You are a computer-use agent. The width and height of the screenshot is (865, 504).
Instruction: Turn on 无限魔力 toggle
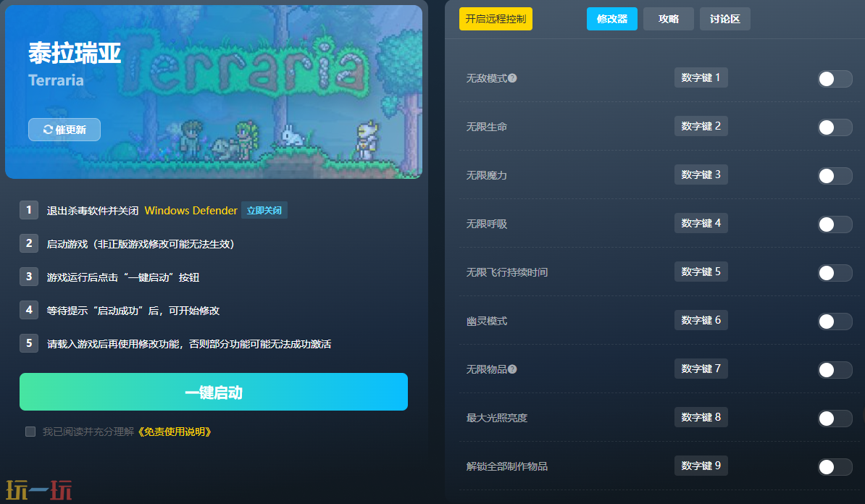click(835, 176)
